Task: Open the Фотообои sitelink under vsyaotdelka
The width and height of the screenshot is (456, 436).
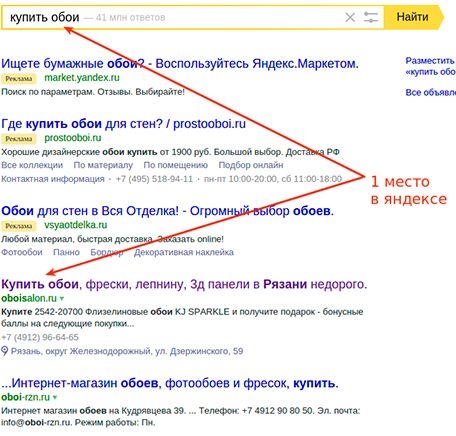Action: coord(22,252)
